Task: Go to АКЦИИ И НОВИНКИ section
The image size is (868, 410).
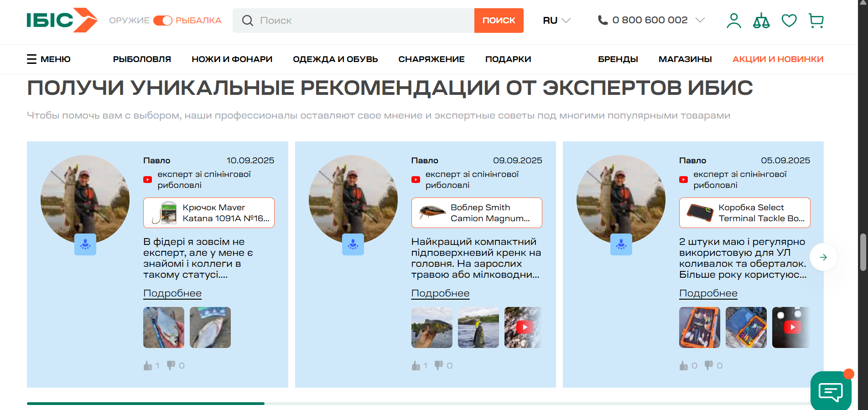Action: [778, 59]
